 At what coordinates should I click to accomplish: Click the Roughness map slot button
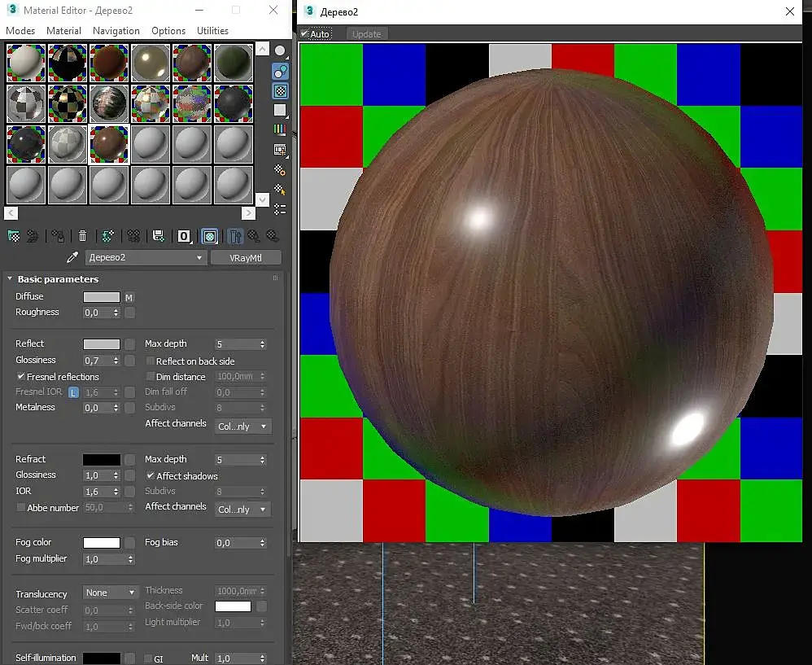[x=130, y=313]
